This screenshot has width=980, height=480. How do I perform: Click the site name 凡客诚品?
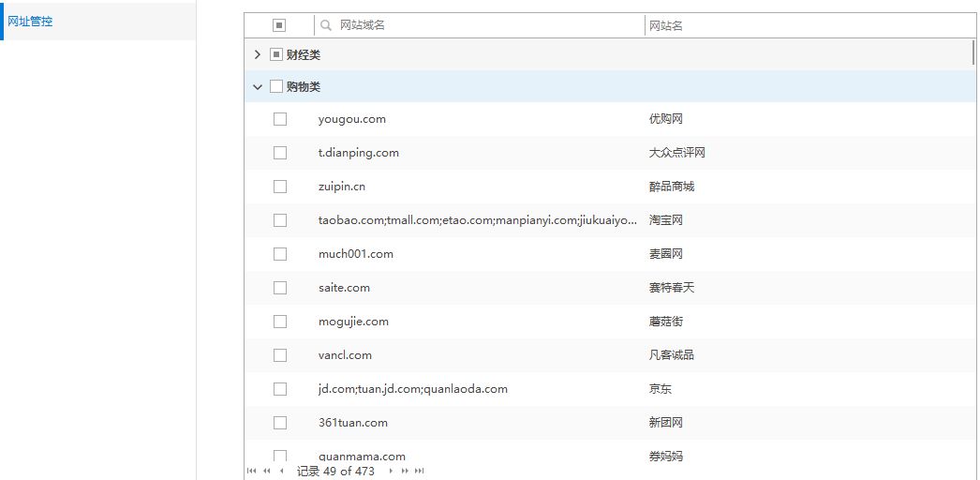[x=671, y=355]
